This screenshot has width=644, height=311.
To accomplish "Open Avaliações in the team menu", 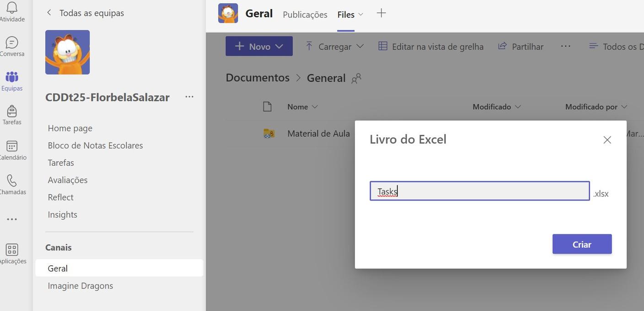I will 68,180.
